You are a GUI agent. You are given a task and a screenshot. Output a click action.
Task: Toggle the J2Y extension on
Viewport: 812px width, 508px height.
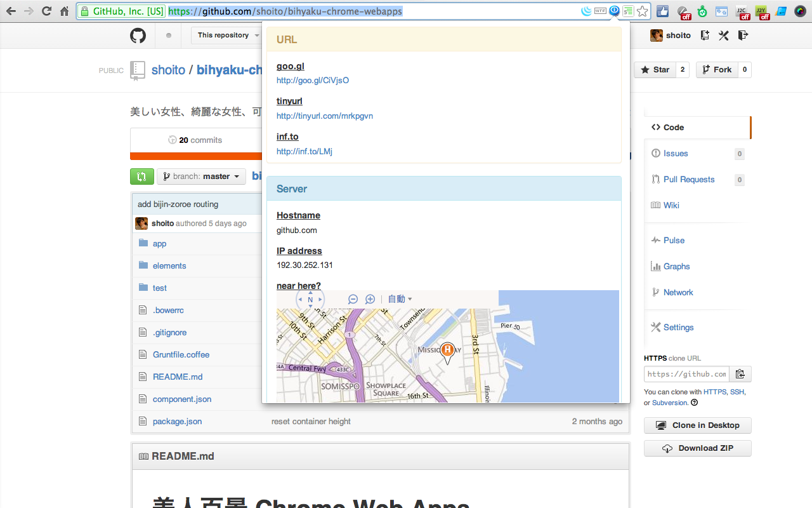pos(763,12)
